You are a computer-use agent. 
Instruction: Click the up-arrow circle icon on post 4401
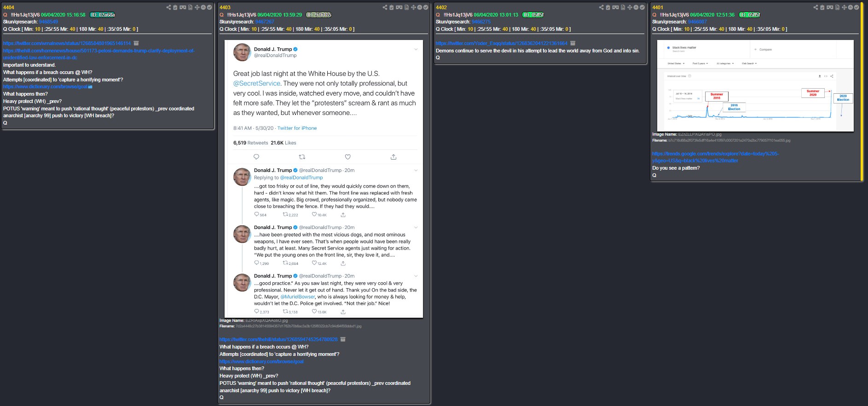pos(851,7)
